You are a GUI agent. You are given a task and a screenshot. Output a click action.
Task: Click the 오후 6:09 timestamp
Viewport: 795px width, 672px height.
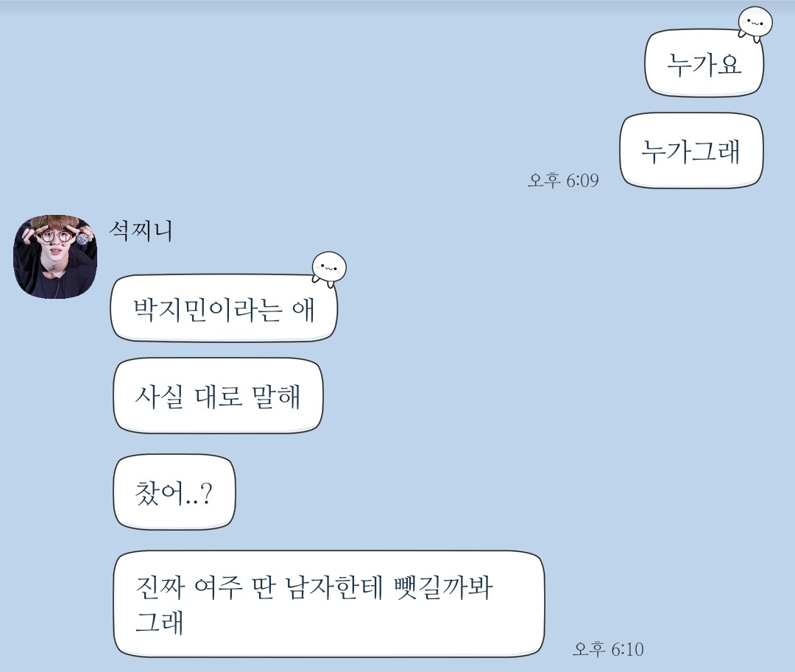pyautogui.click(x=563, y=180)
